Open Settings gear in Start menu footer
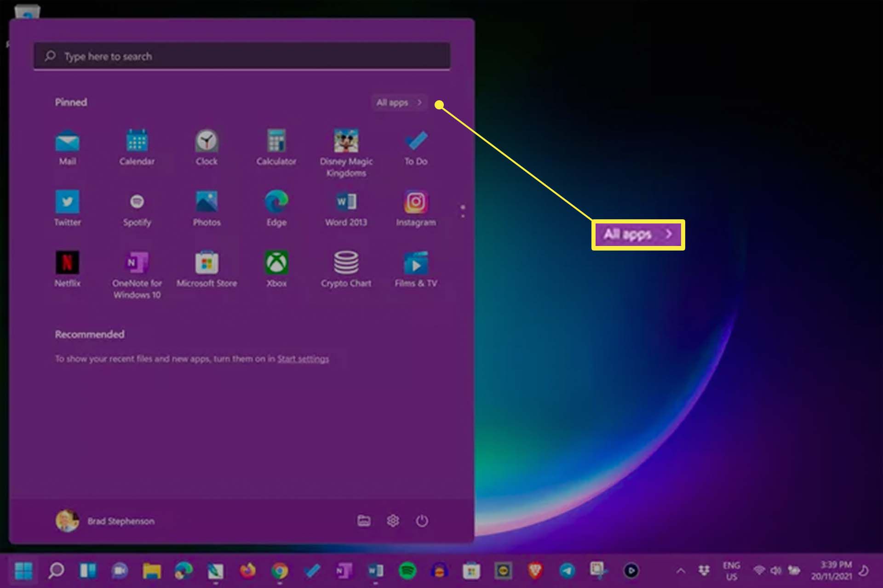883x588 pixels. point(393,521)
